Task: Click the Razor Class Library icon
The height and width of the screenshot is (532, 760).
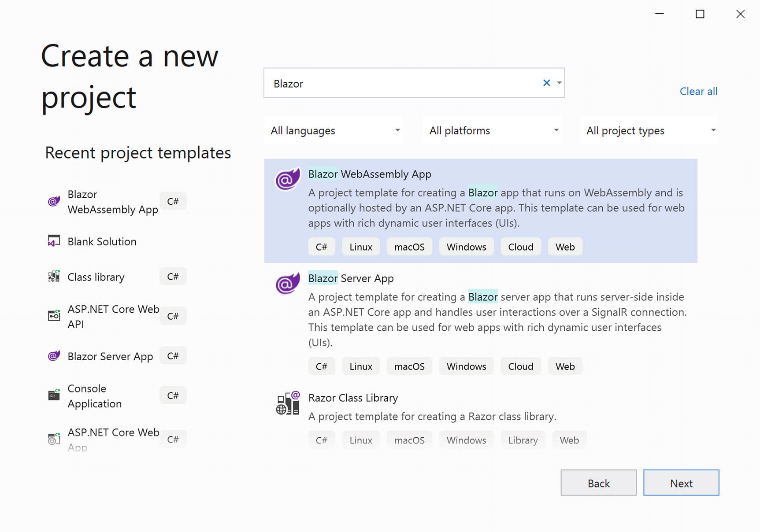Action: 287,403
